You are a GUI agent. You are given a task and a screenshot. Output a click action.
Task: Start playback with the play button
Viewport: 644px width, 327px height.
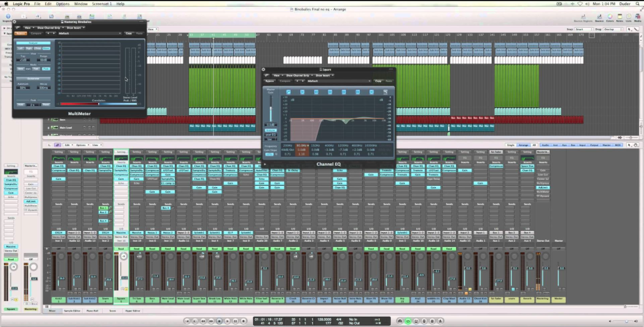tap(227, 321)
